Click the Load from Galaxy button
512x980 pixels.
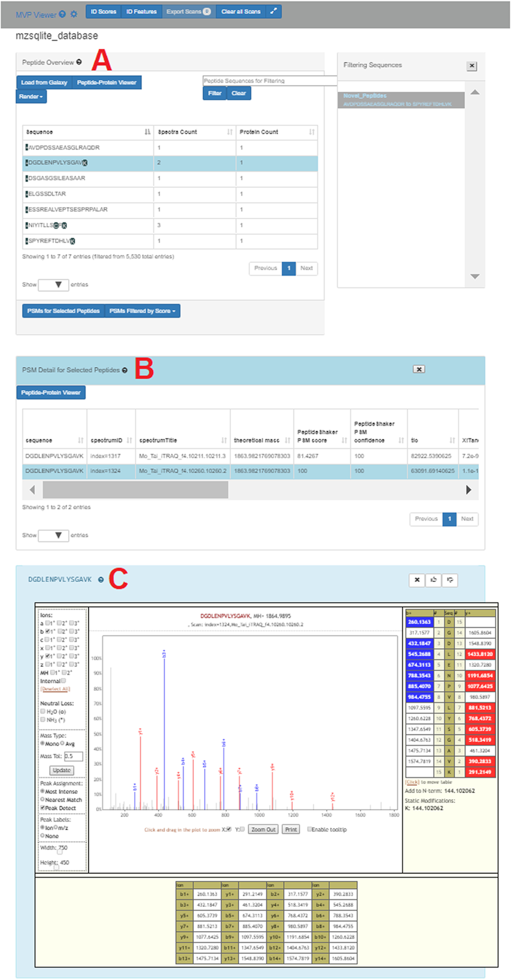point(44,82)
